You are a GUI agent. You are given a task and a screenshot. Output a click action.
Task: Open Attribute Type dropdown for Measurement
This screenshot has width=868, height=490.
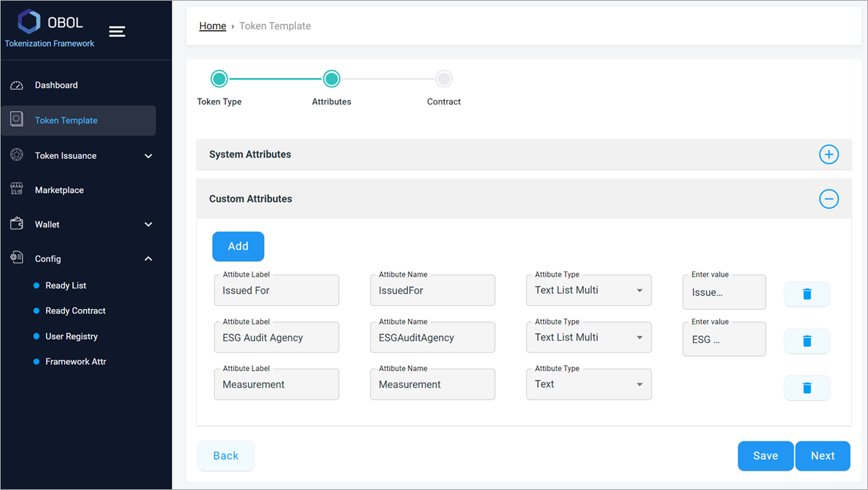(x=588, y=384)
